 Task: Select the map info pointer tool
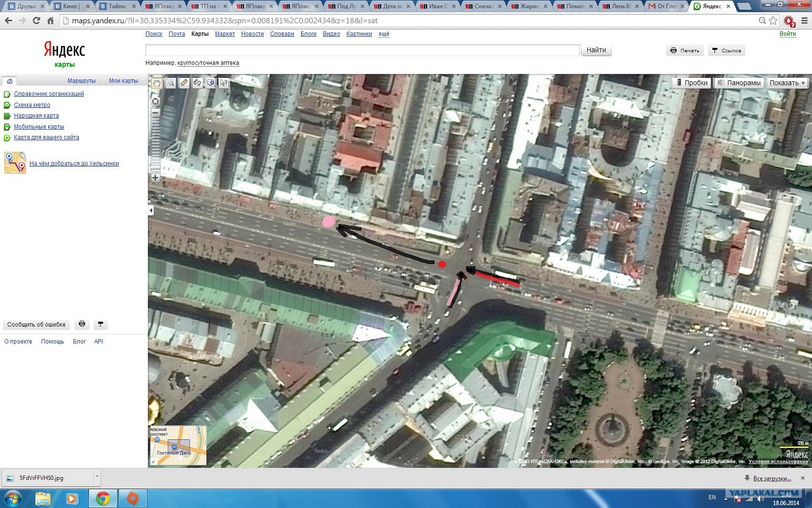[223, 83]
